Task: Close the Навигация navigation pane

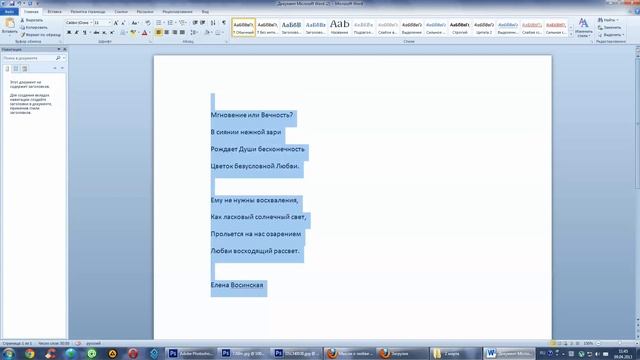Action: 64,49
